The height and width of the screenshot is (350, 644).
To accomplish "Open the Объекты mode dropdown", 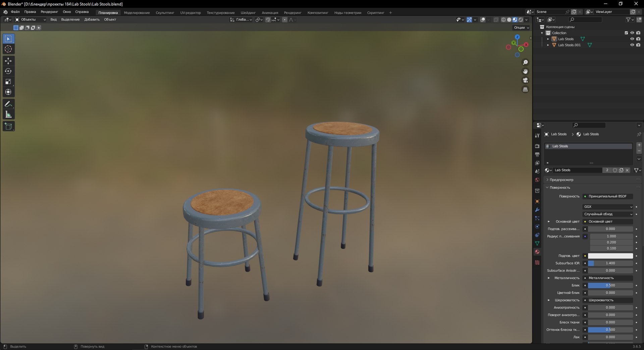I will [31, 20].
